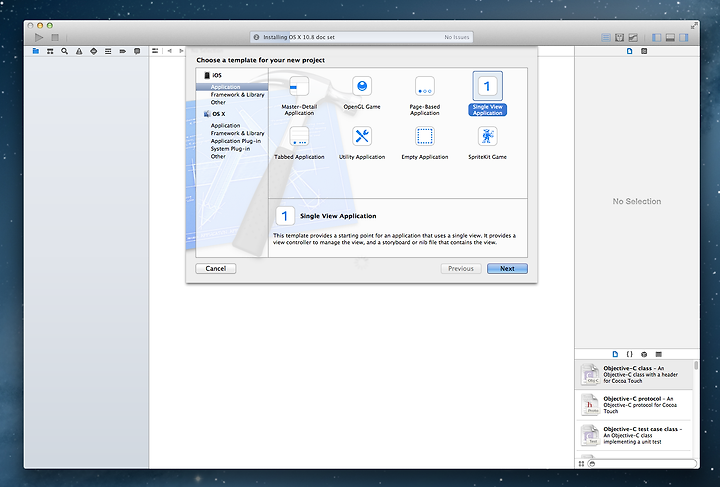The width and height of the screenshot is (720, 487).
Task: Choose the Utility Application template
Action: click(x=362, y=143)
